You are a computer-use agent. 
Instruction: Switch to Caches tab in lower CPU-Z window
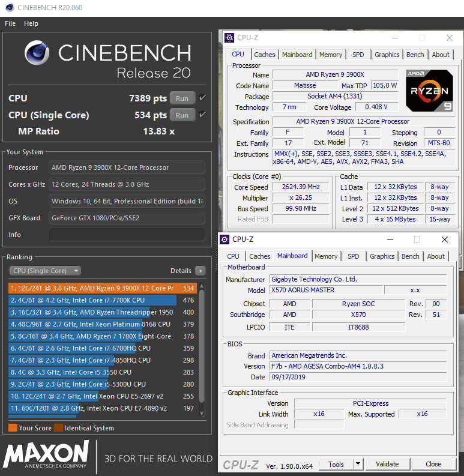[260, 256]
